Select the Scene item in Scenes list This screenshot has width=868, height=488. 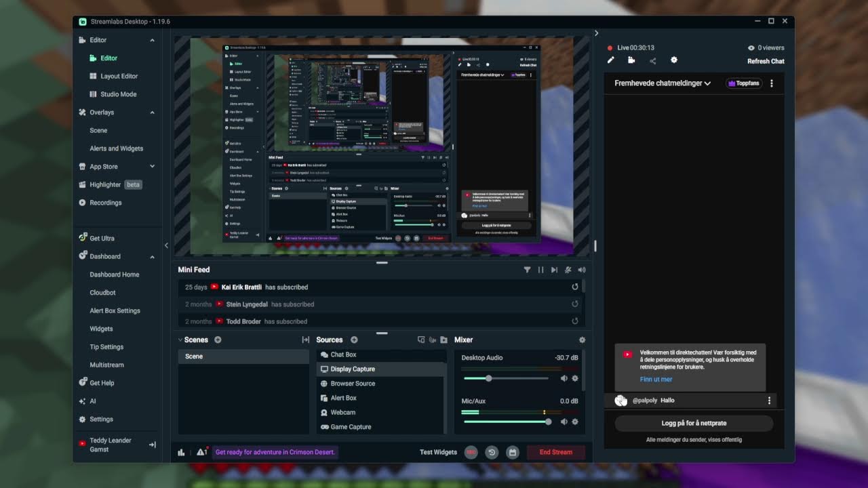click(243, 357)
